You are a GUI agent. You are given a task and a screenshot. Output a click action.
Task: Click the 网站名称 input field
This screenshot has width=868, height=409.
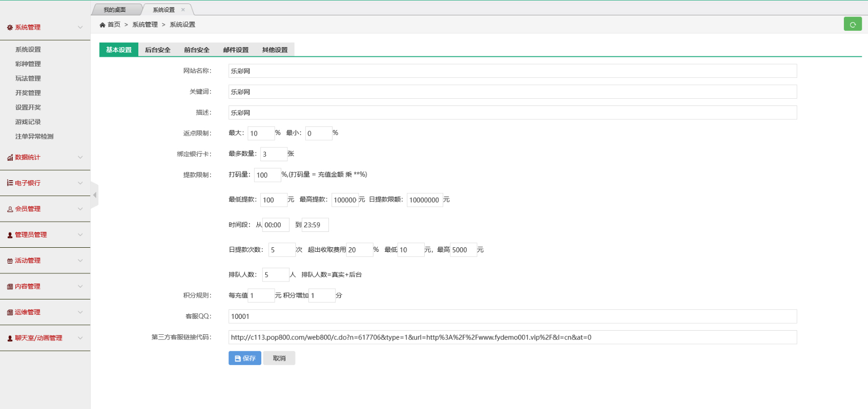tap(512, 71)
